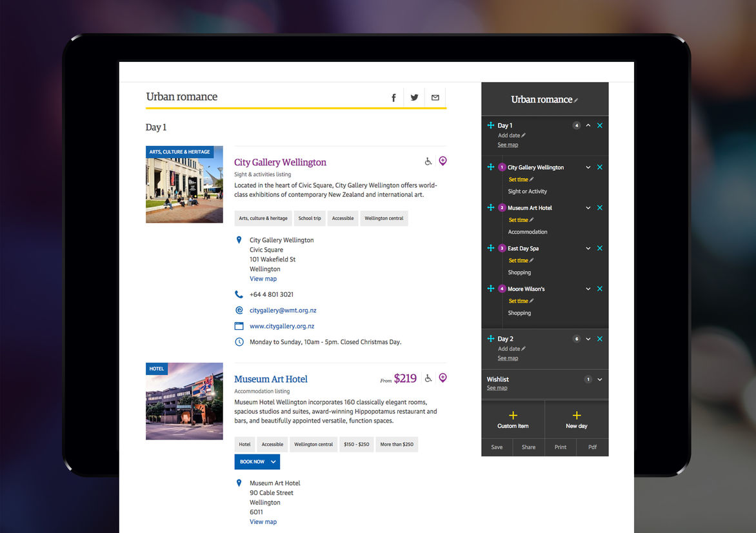Open the City Gallery Wellington thumbnail photo
This screenshot has width=756, height=533.
184,185
